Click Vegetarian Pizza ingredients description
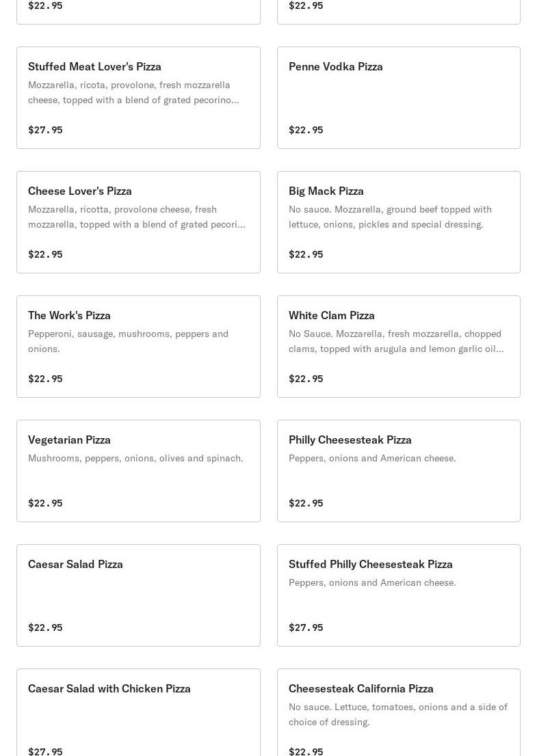 pos(135,458)
